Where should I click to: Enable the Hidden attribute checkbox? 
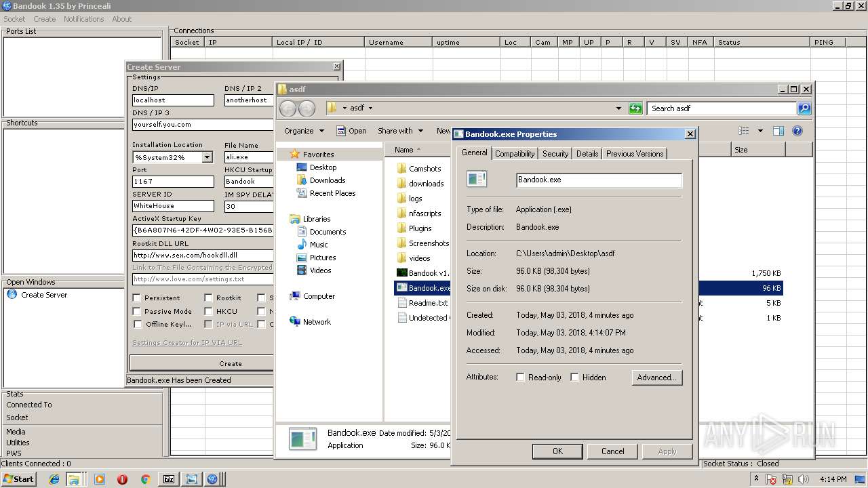pos(574,378)
